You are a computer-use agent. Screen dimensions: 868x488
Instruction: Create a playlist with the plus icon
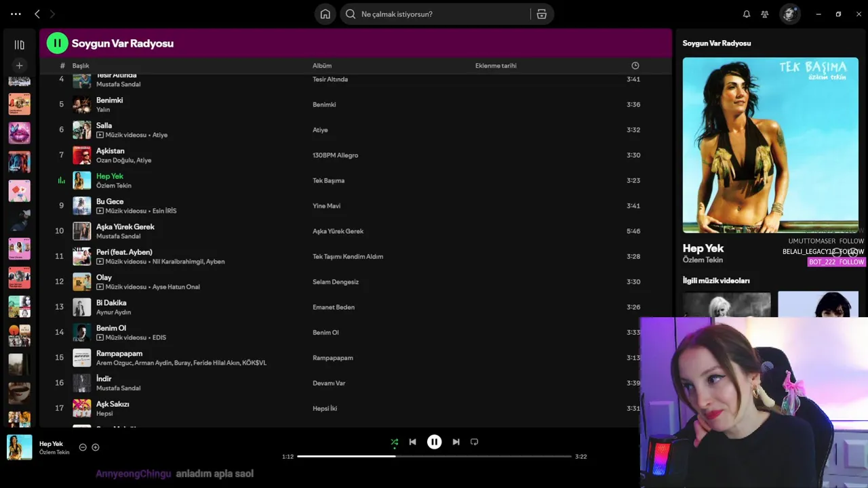[x=19, y=65]
